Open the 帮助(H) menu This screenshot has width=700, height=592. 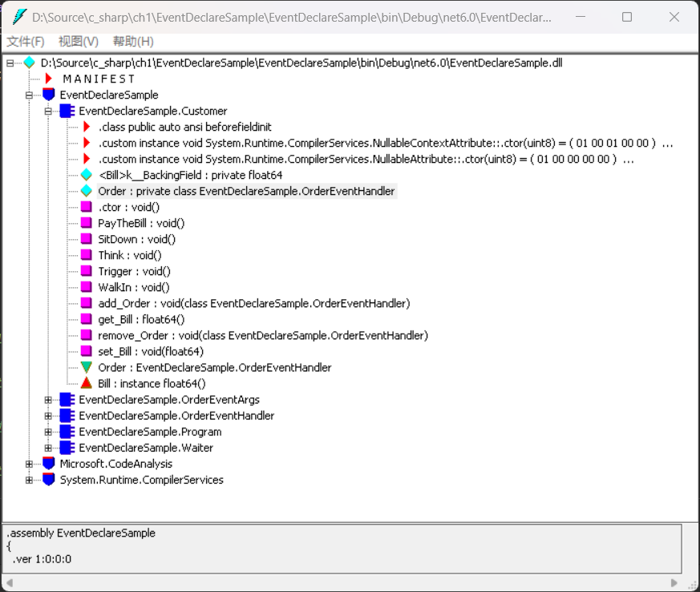pyautogui.click(x=133, y=42)
